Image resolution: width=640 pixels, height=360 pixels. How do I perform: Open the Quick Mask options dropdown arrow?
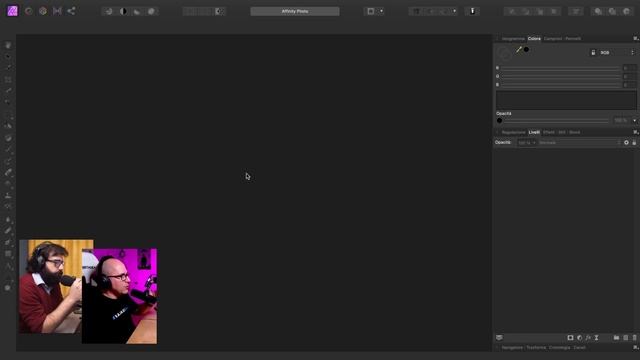click(381, 11)
